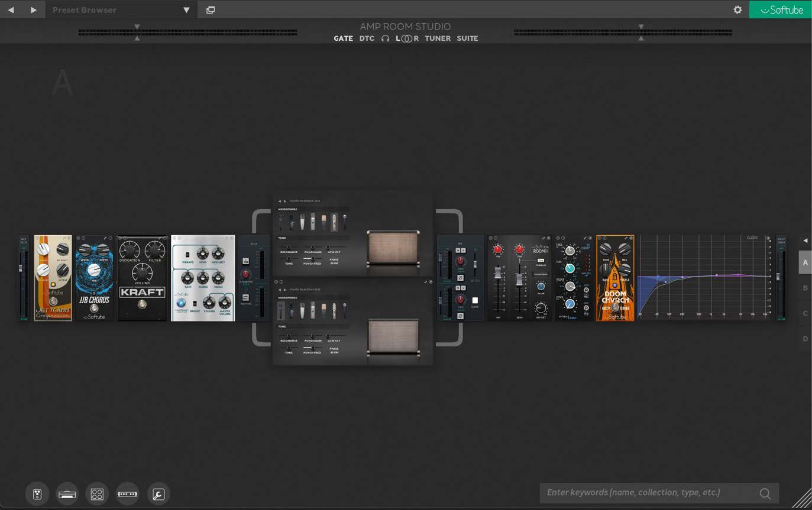The image size is (812, 510).
Task: Expand the collapsed side panel arrow on right edge
Action: pos(805,240)
